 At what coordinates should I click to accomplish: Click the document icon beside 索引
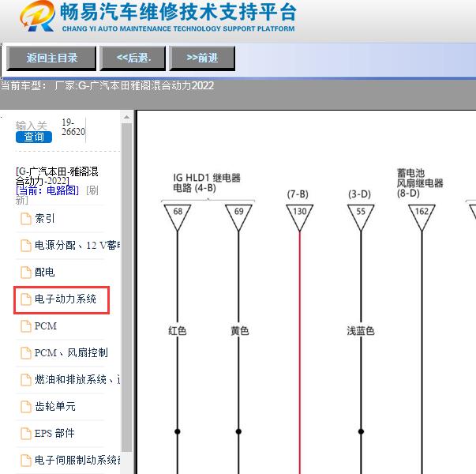click(x=26, y=219)
